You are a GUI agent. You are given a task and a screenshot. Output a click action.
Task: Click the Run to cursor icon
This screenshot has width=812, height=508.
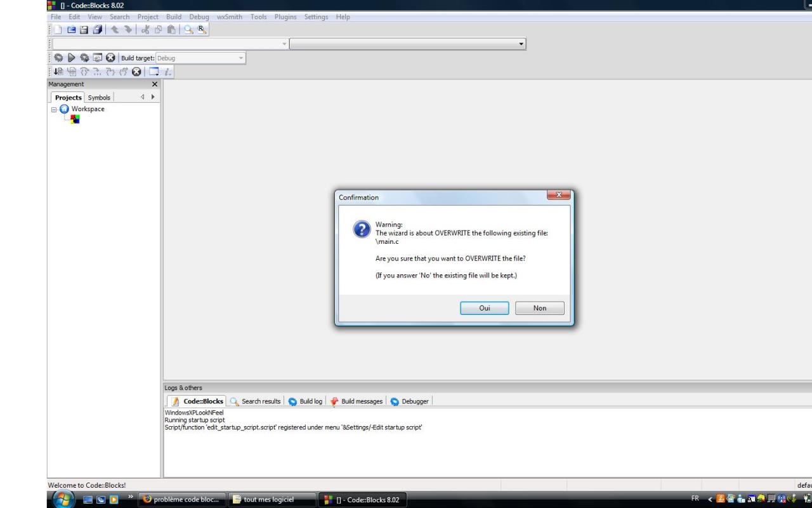click(x=71, y=72)
